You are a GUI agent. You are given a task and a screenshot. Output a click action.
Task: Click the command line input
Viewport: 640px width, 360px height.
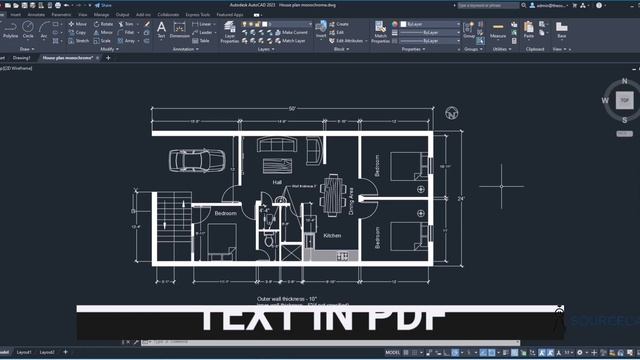coord(331,342)
